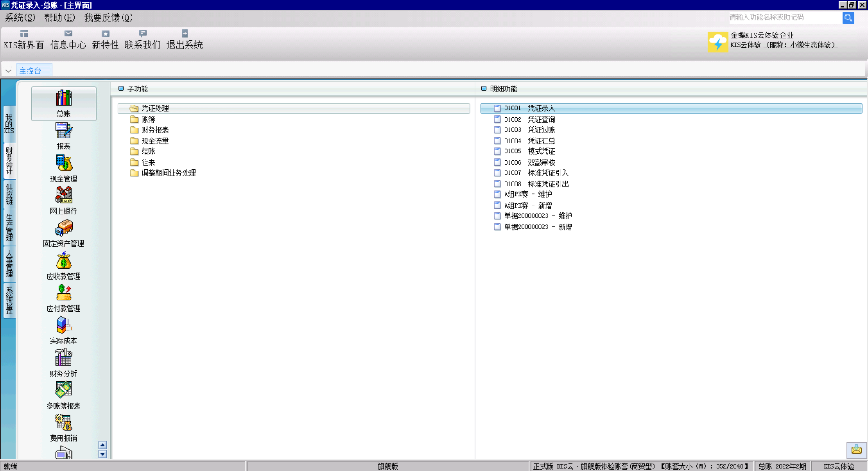Open the 系统(S) menu
This screenshot has height=471, width=868.
point(20,18)
